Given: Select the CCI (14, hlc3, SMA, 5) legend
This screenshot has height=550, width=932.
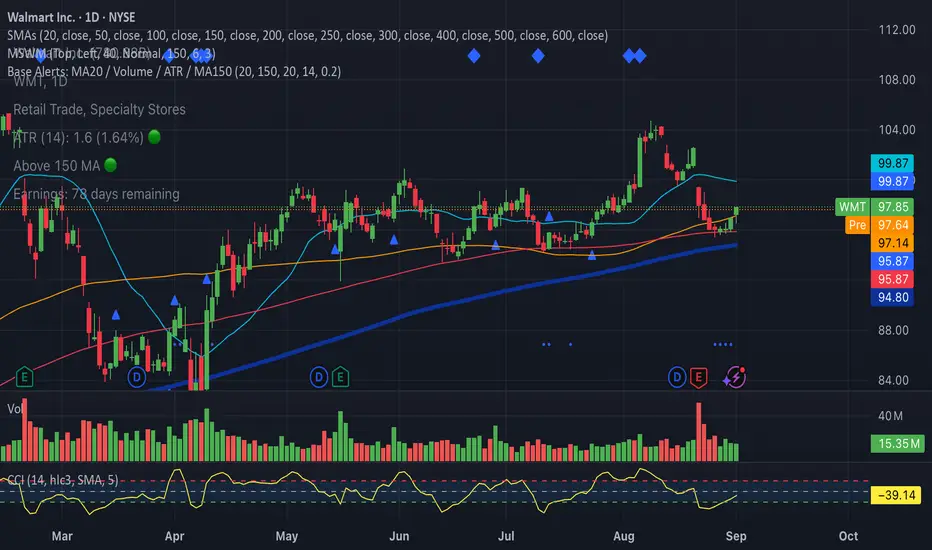Looking at the screenshot, I should [x=62, y=480].
